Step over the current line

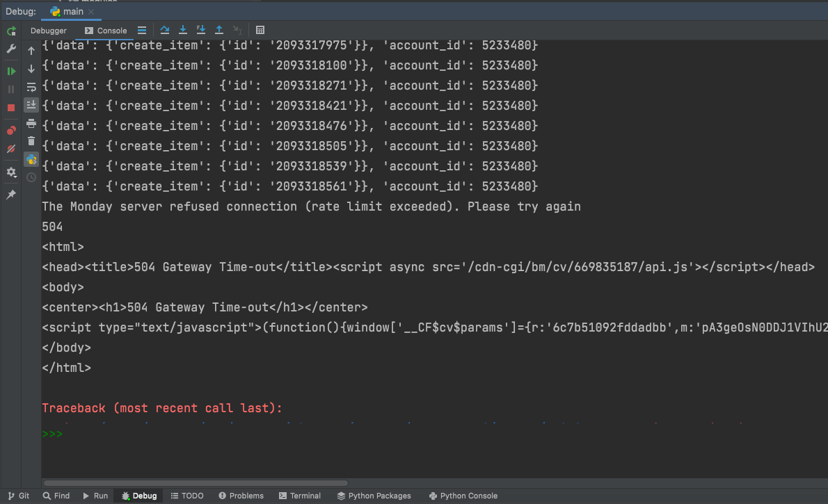point(165,30)
